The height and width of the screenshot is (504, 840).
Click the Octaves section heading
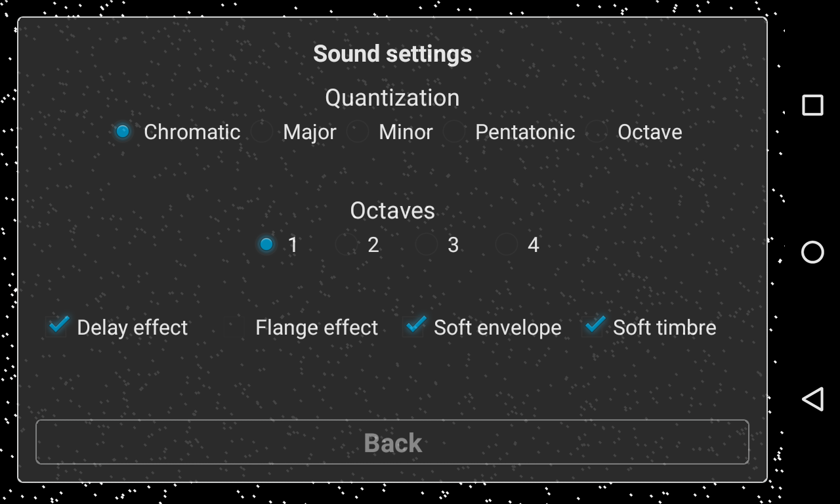[392, 211]
